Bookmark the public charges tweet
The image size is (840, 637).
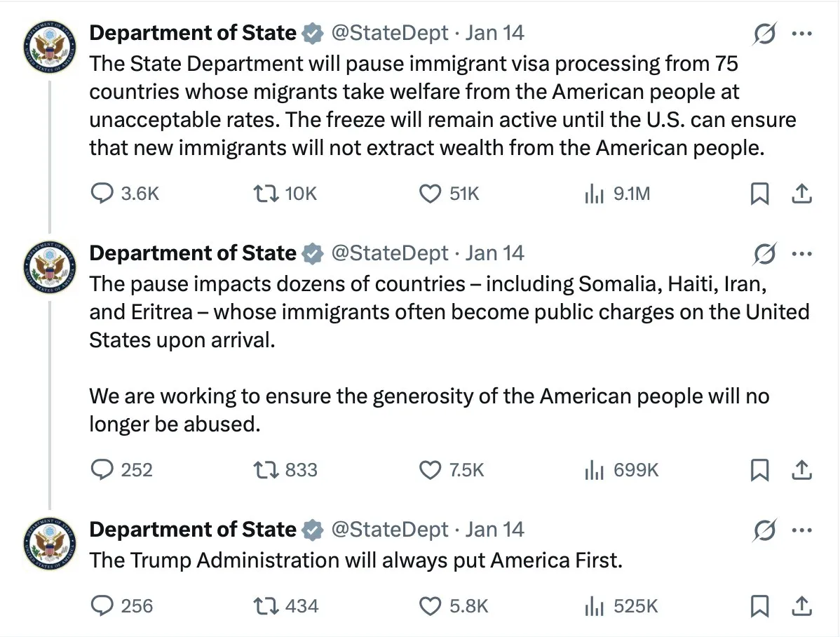click(759, 469)
